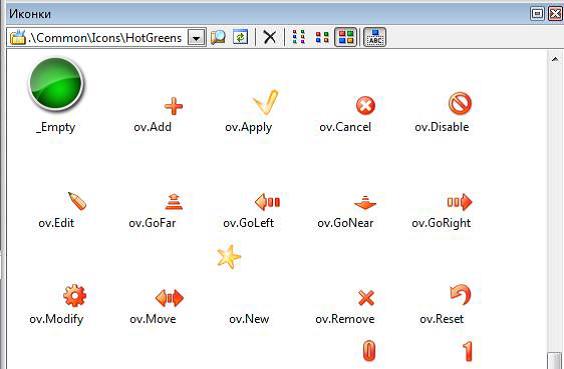
Task: Click the ov.Reset label text
Action: click(442, 319)
